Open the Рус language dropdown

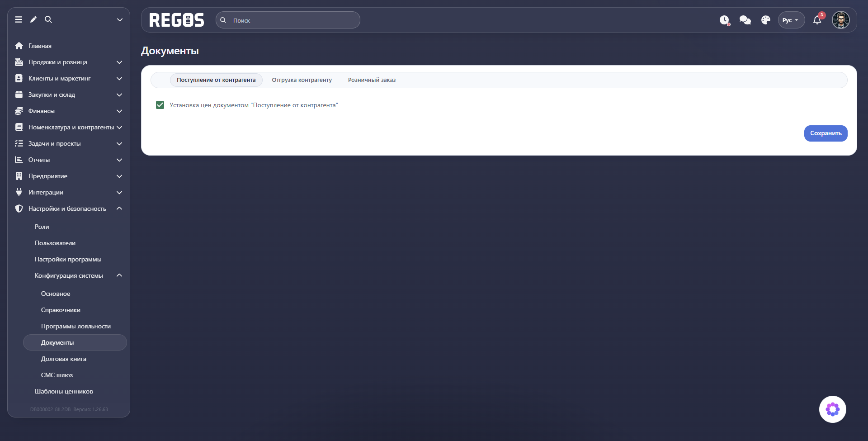pos(791,20)
